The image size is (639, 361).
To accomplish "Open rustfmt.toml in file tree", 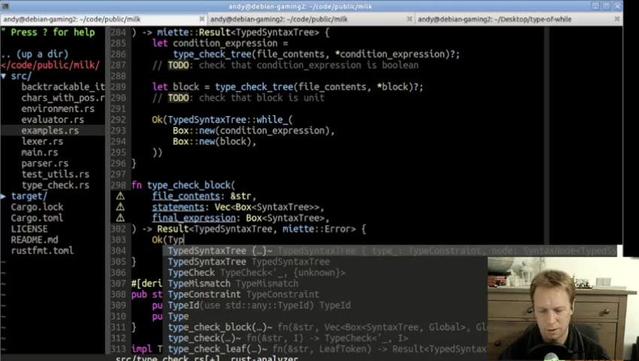I will pyautogui.click(x=42, y=251).
